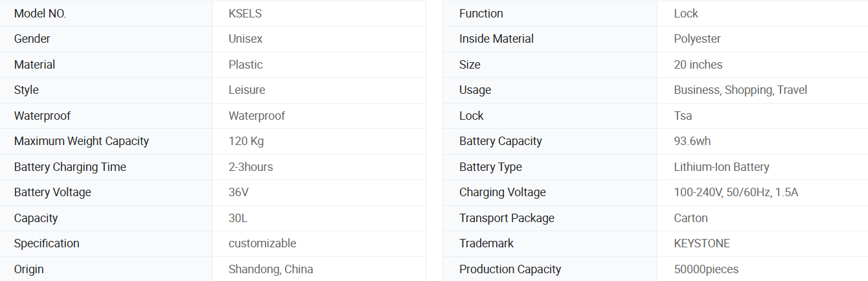The height and width of the screenshot is (281, 868).
Task: Select the customizable specification value
Action: [262, 243]
